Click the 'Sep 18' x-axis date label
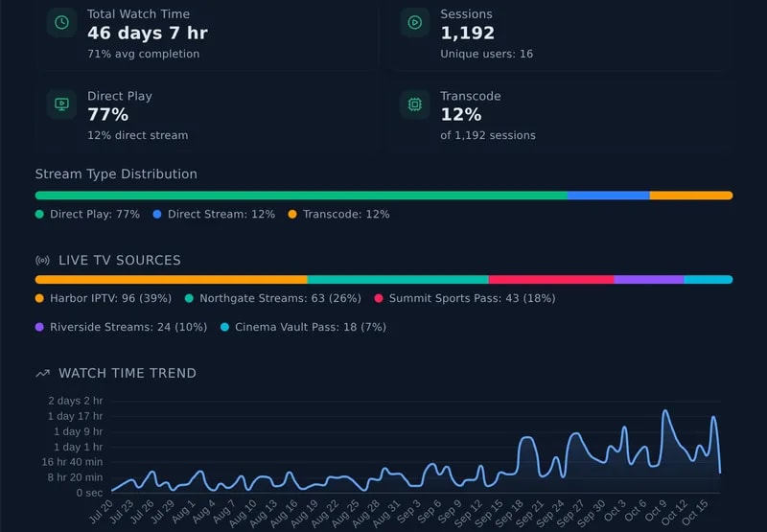This screenshot has width=767, height=532. [510, 513]
